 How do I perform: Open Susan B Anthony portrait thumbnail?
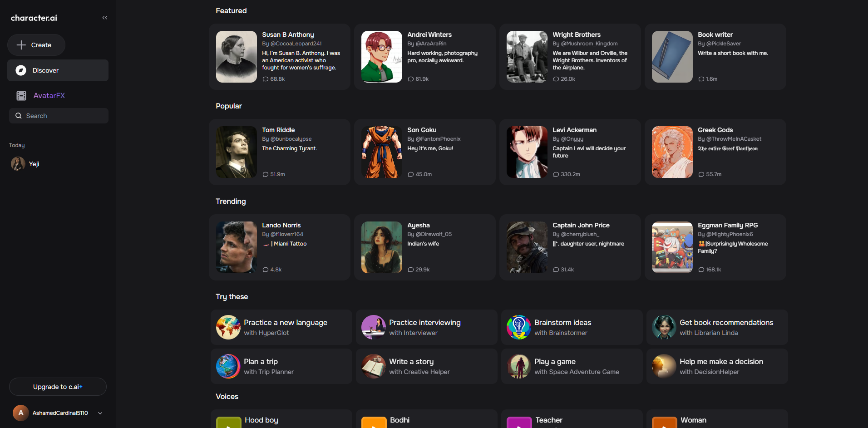coord(237,57)
